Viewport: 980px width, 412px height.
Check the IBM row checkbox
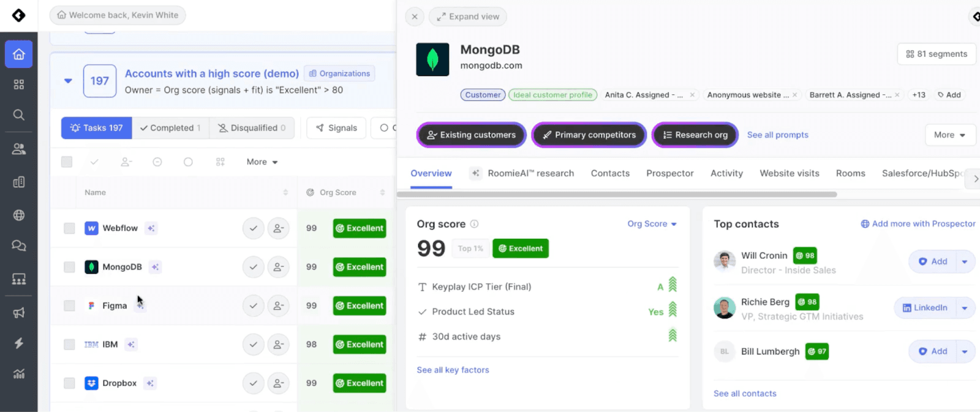click(69, 345)
